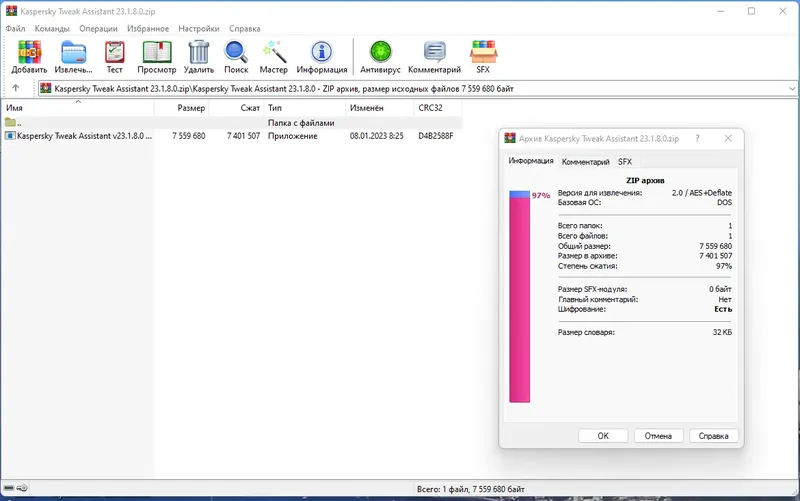Click the Удалить trash bin icon
Screen dimensions: 800x501
pos(198,52)
